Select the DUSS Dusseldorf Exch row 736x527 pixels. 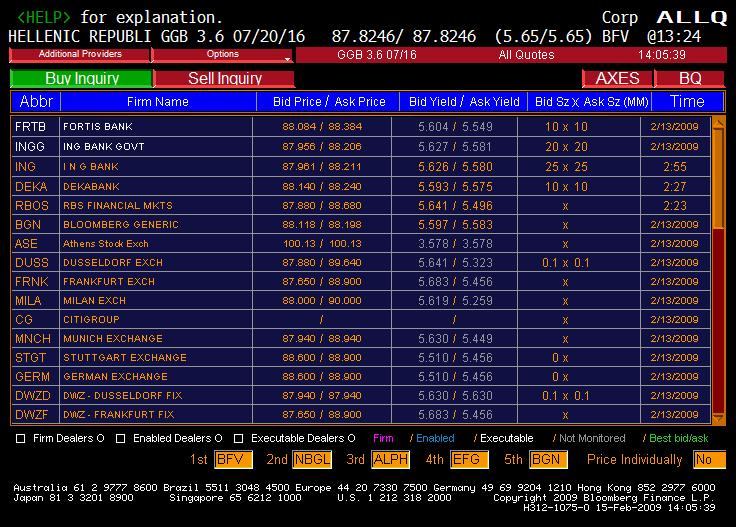pos(361,262)
